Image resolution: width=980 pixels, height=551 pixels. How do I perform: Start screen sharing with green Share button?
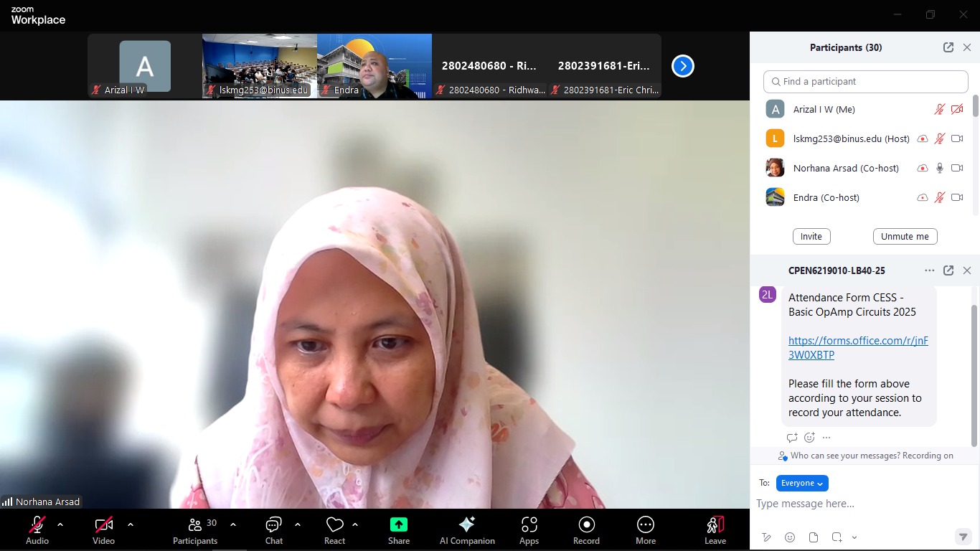399,530
